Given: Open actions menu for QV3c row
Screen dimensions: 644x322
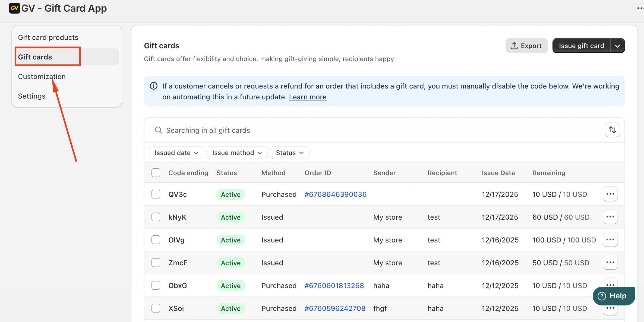Looking at the screenshot, I should point(610,194).
